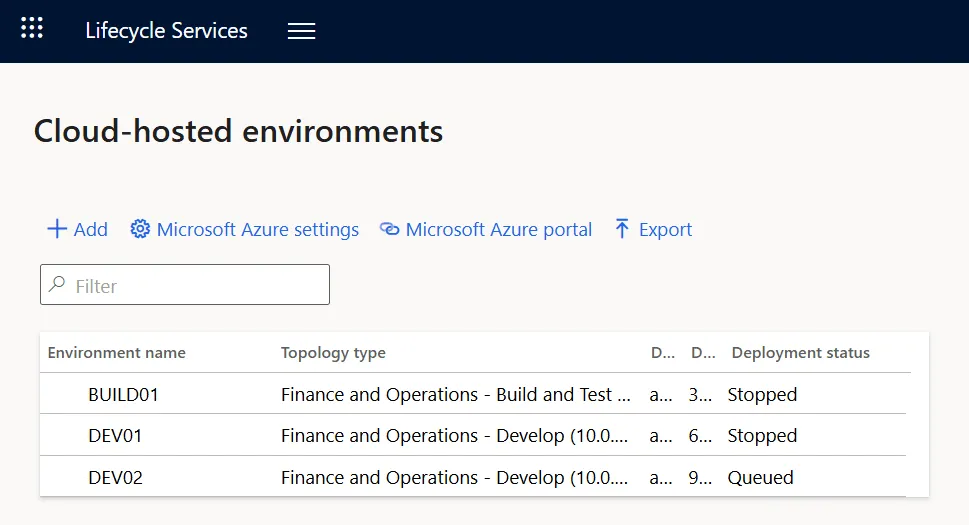Click the 'a...' cell in DEV01 row
Viewport: 969px width, 525px height.
click(661, 436)
